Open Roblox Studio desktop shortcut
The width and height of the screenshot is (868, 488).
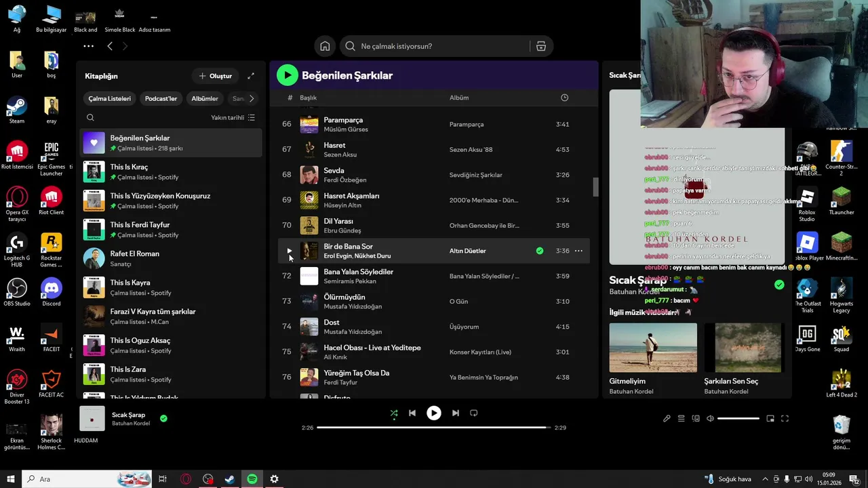click(x=807, y=205)
